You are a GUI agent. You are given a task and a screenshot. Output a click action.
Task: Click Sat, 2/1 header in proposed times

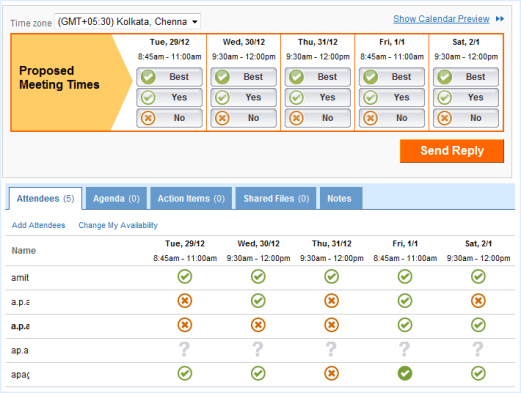466,42
